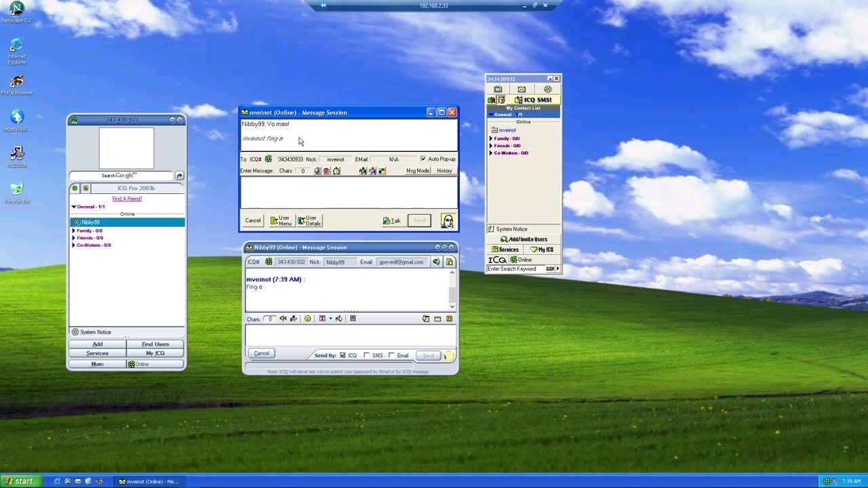Click the user action icon beside the email field in Nibby99 window

pos(436,262)
